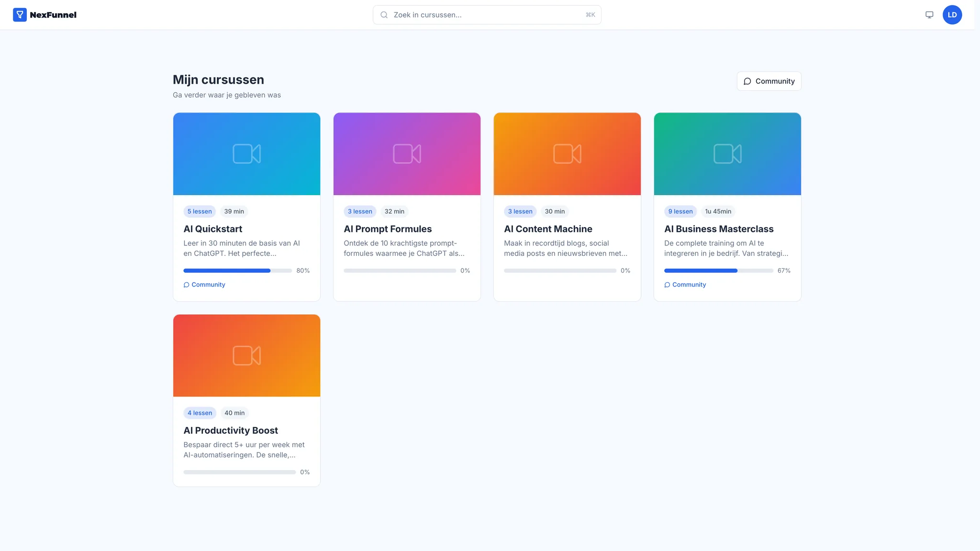Click the 'Mijn cursussen' heading

tap(218, 80)
